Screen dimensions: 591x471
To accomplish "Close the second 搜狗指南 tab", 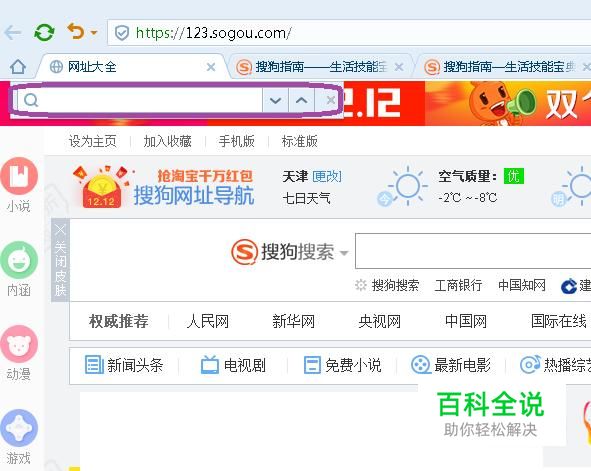I will pyautogui.click(x=399, y=67).
